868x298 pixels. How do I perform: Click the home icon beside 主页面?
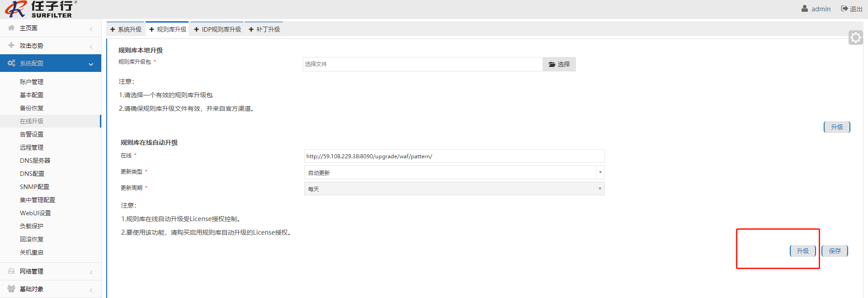click(11, 28)
